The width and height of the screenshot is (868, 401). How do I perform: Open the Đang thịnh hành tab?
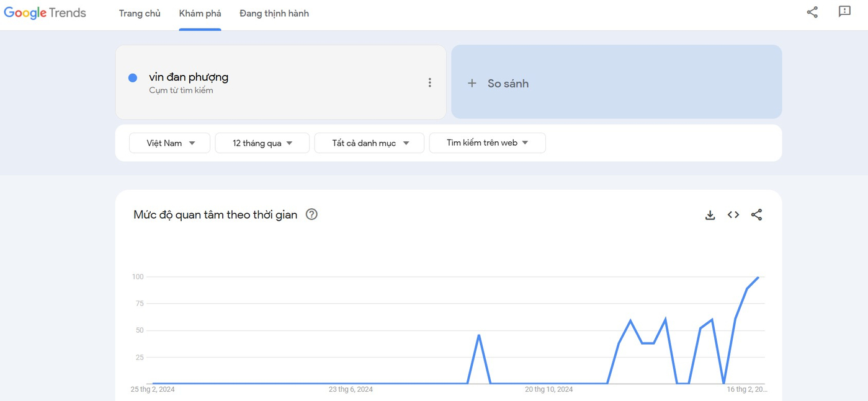coord(274,14)
